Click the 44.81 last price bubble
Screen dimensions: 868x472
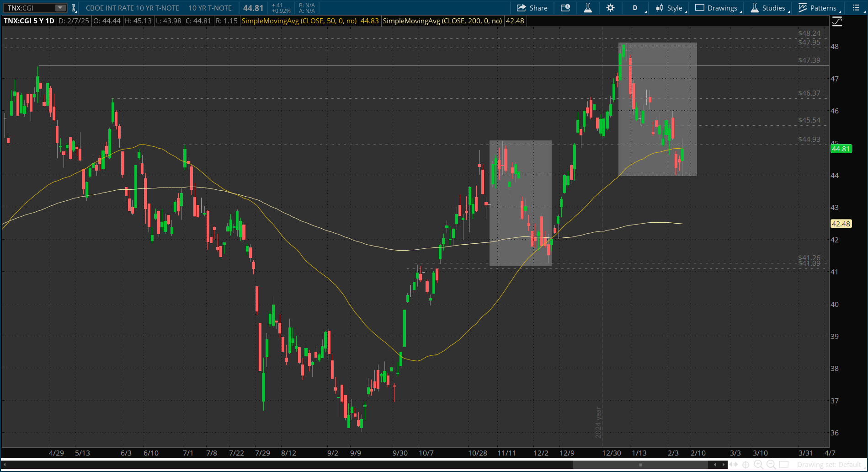[841, 149]
